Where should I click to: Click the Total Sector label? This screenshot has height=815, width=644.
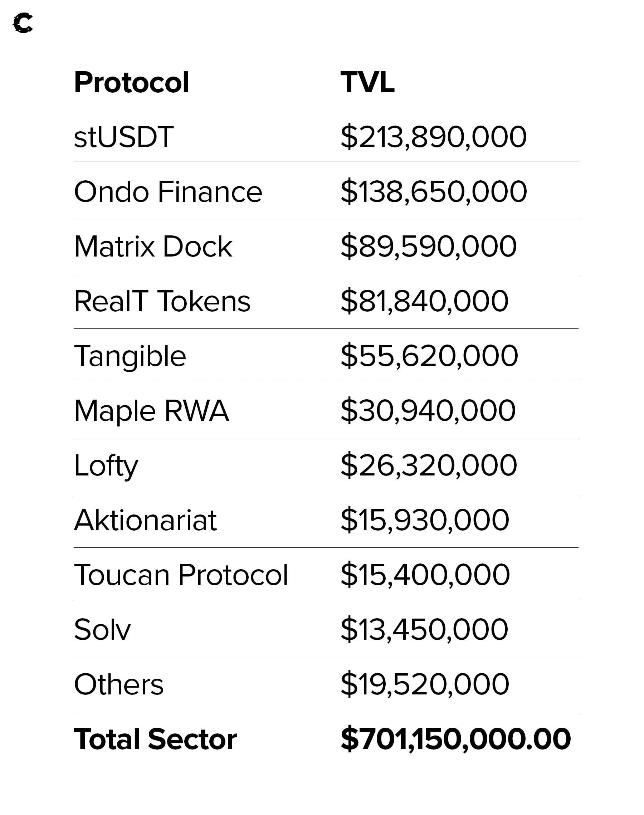pos(155,739)
